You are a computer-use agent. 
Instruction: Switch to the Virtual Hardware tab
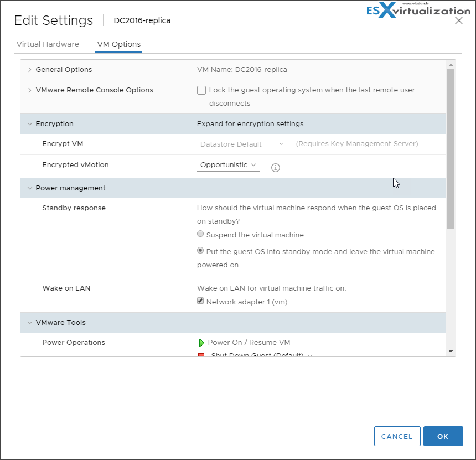pos(48,44)
